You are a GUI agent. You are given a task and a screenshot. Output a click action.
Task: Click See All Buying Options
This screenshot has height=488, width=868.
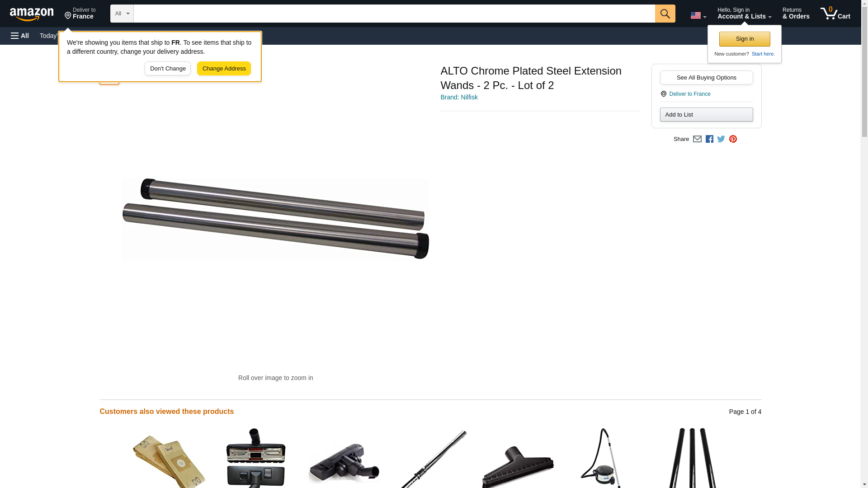tap(706, 78)
